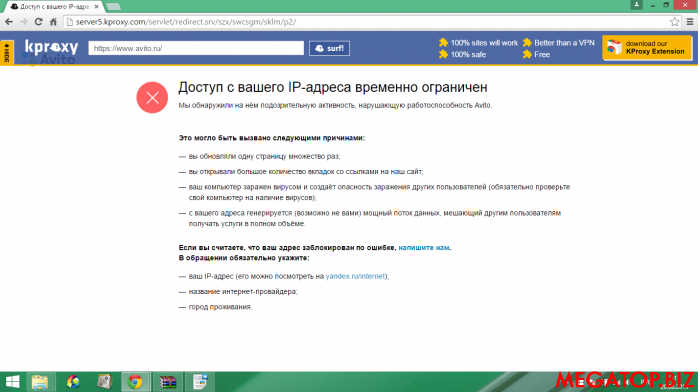The image size is (700, 392).
Task: Close the active browser tab
Action: [x=96, y=7]
